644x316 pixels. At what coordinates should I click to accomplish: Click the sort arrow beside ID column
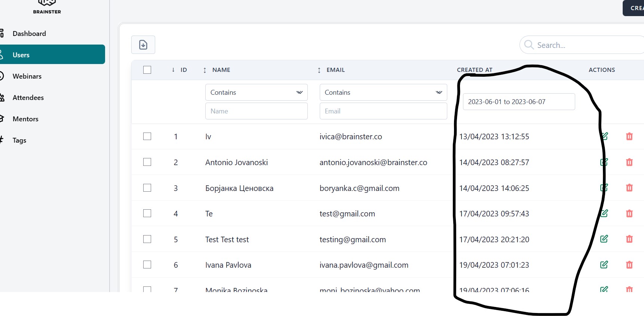(x=173, y=70)
